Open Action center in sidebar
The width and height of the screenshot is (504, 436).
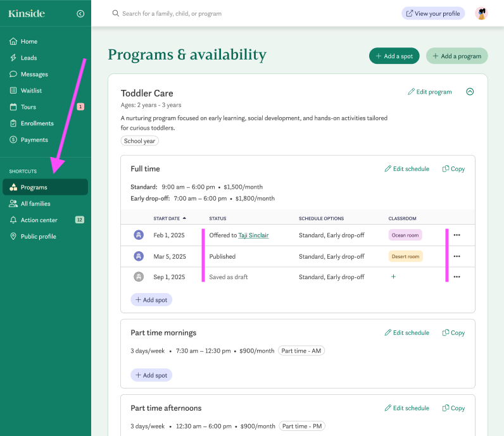[39, 220]
